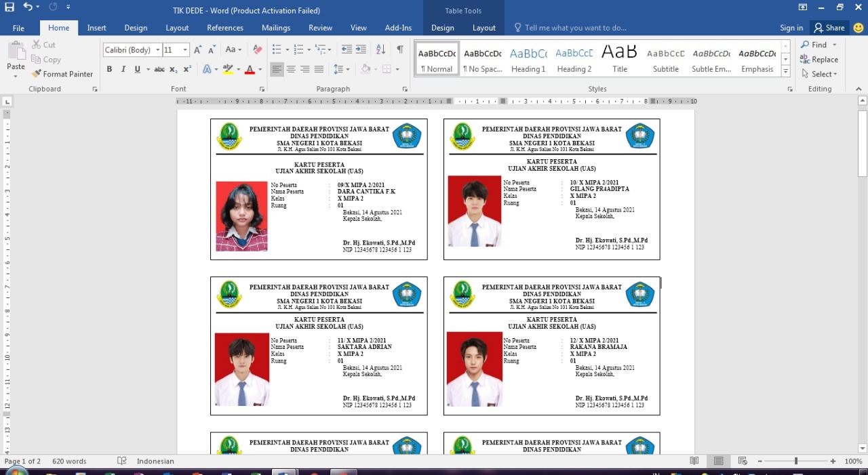Open the font name dropdown

click(157, 50)
